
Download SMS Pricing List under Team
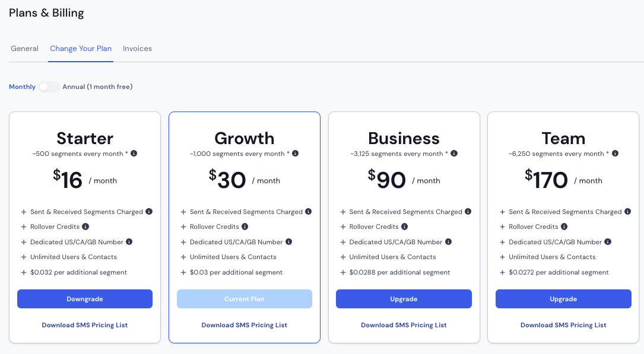click(x=563, y=325)
